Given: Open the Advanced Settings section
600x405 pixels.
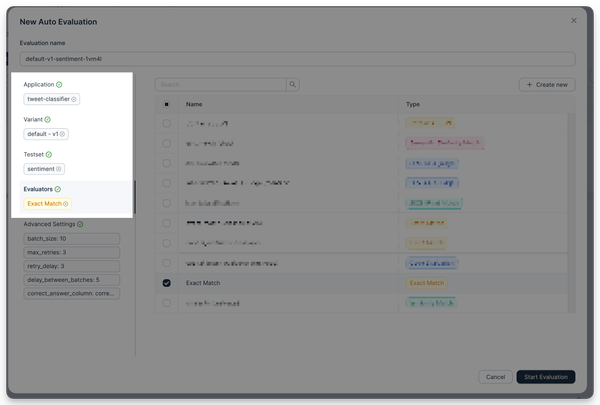Looking at the screenshot, I should coord(47,224).
